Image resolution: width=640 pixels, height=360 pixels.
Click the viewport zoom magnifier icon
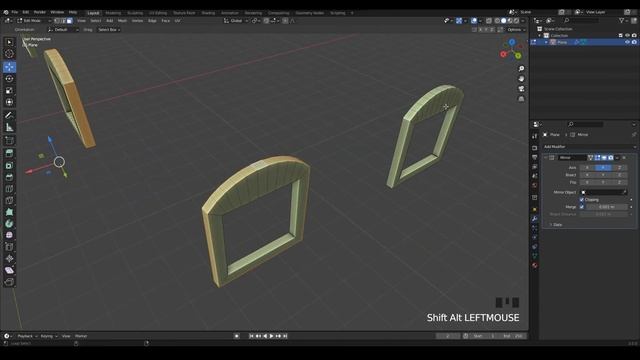pos(521,69)
